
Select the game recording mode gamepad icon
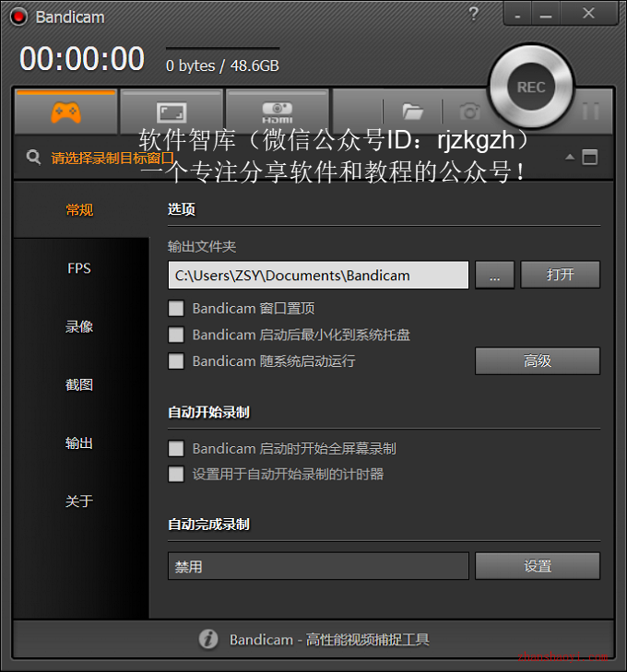[65, 112]
